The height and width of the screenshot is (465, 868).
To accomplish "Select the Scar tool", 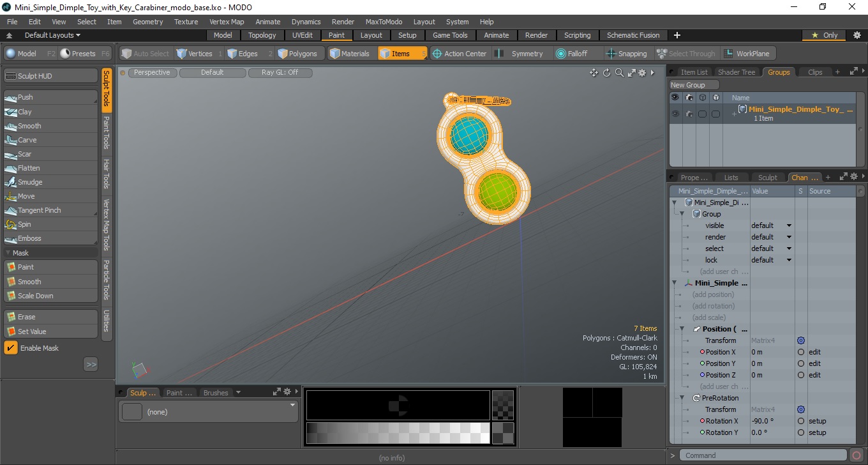I will coord(51,154).
